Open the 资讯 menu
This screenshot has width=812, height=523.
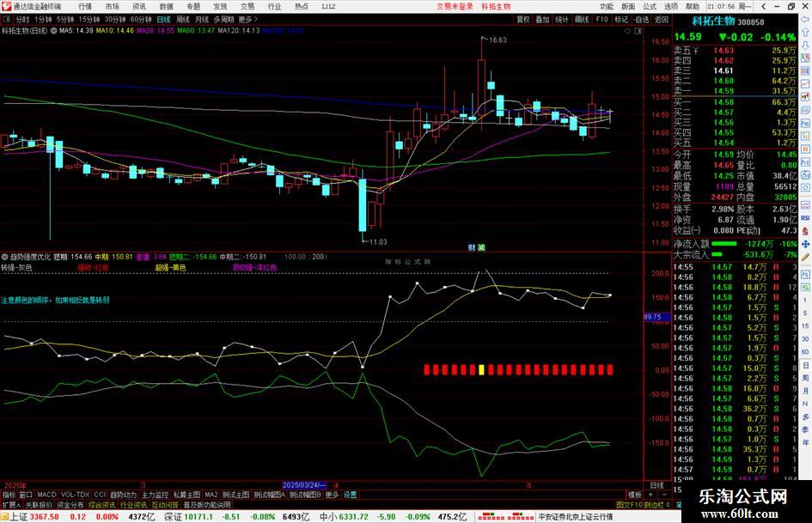click(139, 6)
